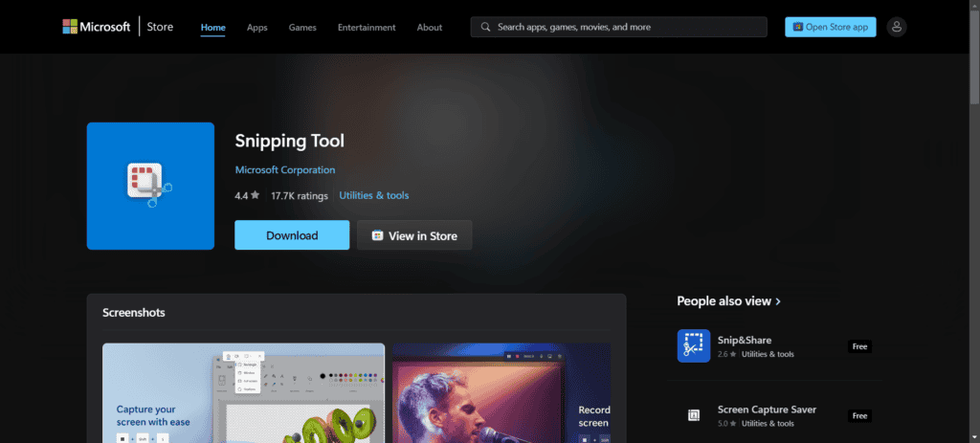The height and width of the screenshot is (443, 980).
Task: Click the 4.4 star rating
Action: click(247, 195)
